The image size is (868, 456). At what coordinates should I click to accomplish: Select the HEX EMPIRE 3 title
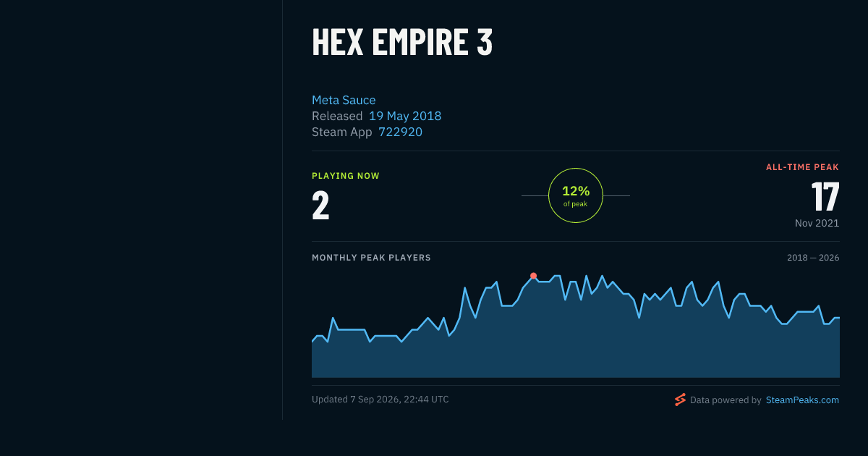point(402,43)
